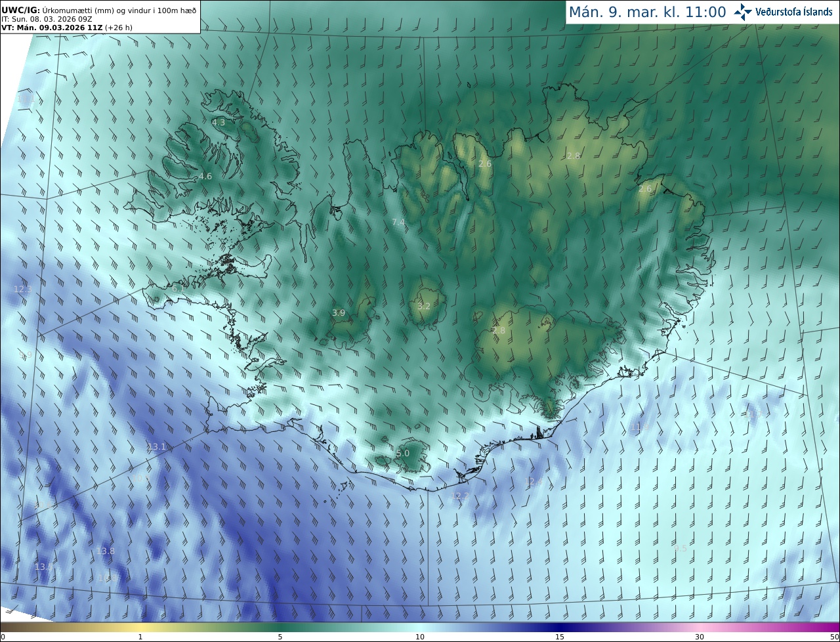This screenshot has width=840, height=642.
Task: Click the "IT: Sun. 08.03.2026 09Z" line
Action: pyautogui.click(x=47, y=18)
